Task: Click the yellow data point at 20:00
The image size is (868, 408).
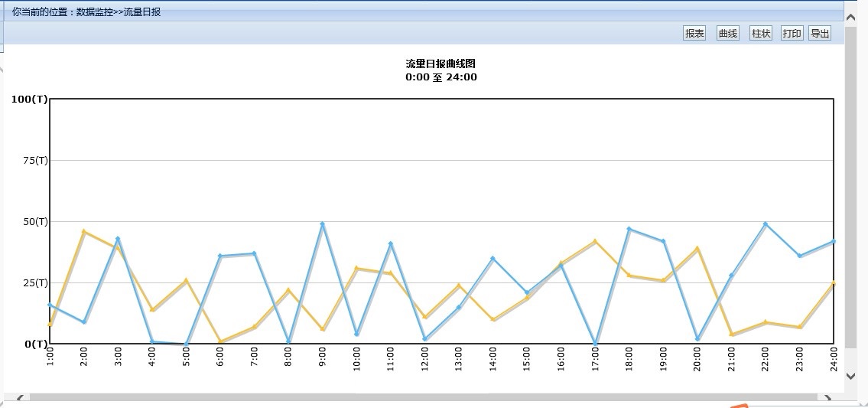Action: [697, 248]
